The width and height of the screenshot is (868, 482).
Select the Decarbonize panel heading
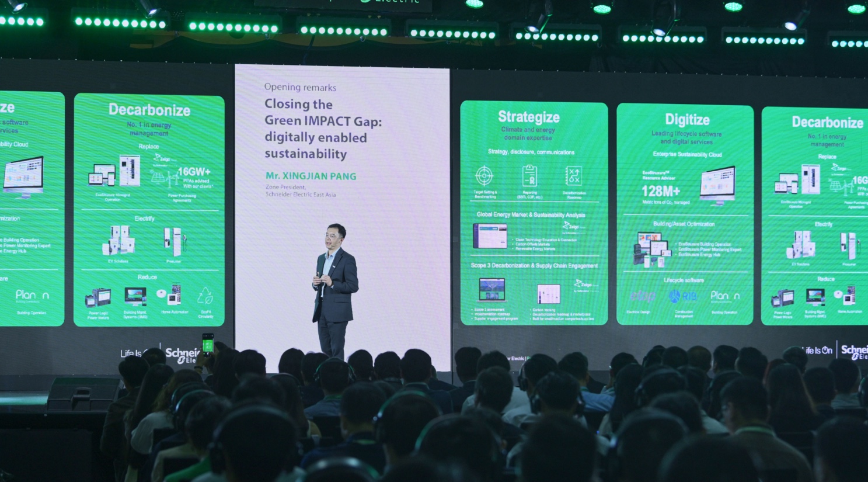(150, 108)
